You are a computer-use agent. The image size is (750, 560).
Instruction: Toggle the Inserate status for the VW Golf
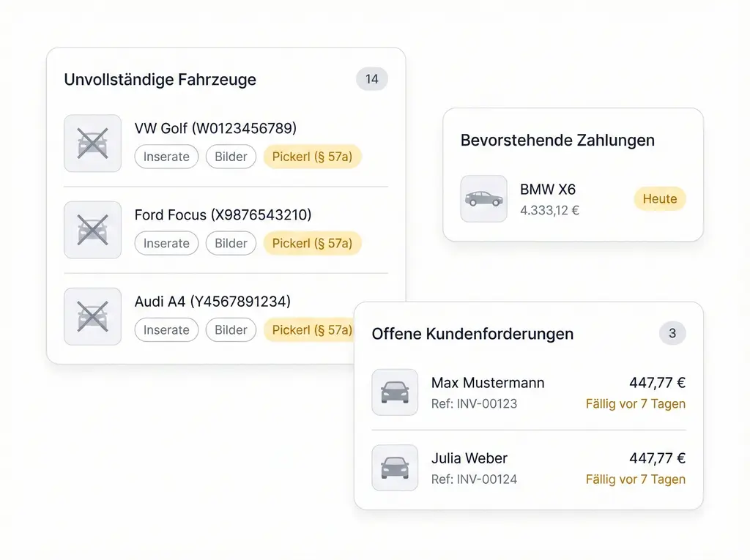[x=166, y=157]
